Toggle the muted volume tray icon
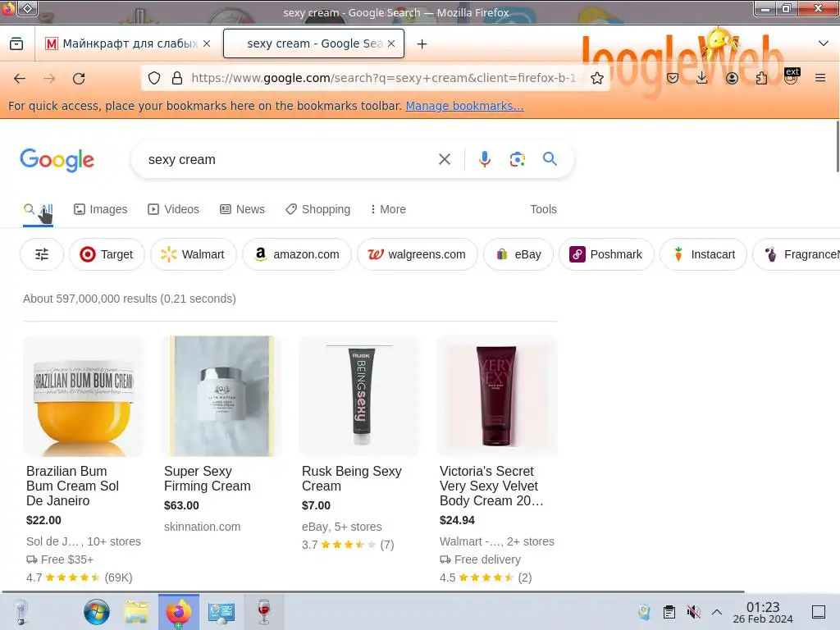840x630 pixels. coord(693,612)
